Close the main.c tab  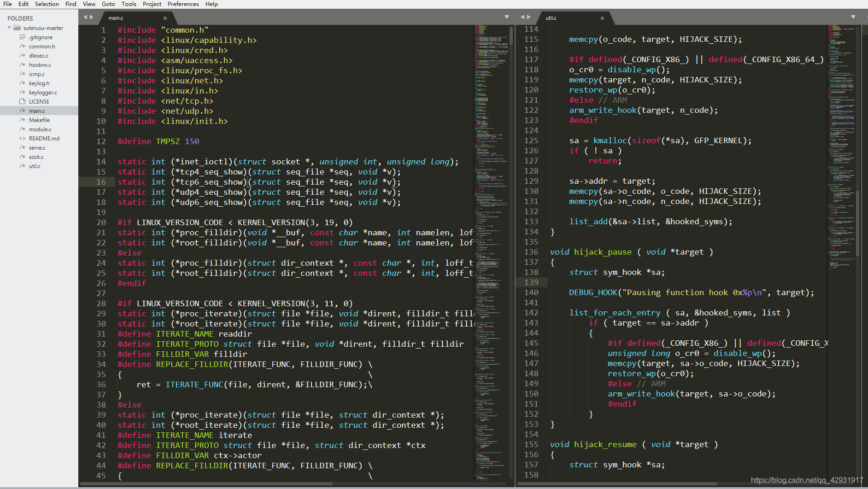[165, 18]
